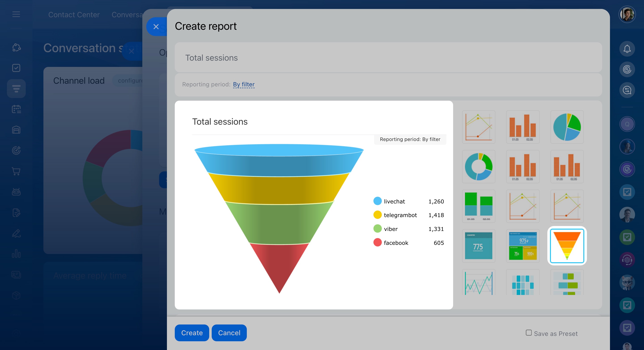
Task: Select the pie chart view type
Action: (567, 127)
